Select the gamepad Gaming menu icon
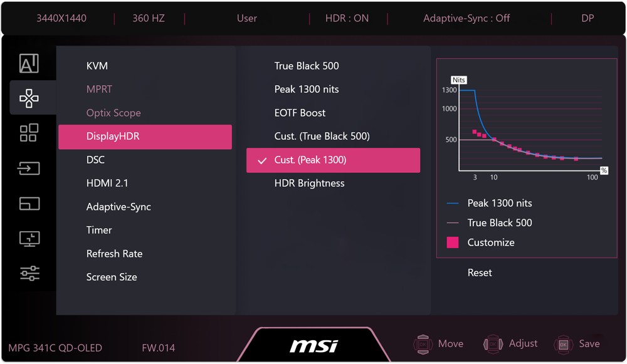The height and width of the screenshot is (364, 627). point(29,98)
